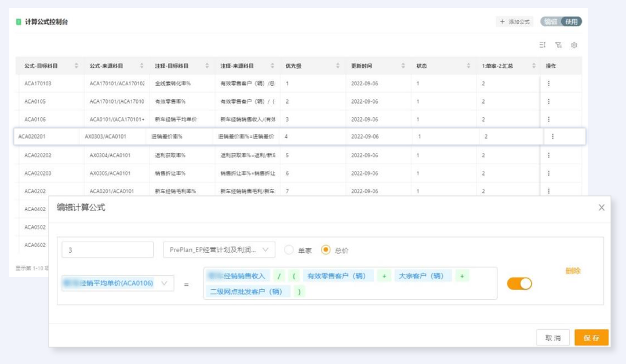Select the 单家 radio button
Viewport: 626px width, 364px height.
(289, 250)
